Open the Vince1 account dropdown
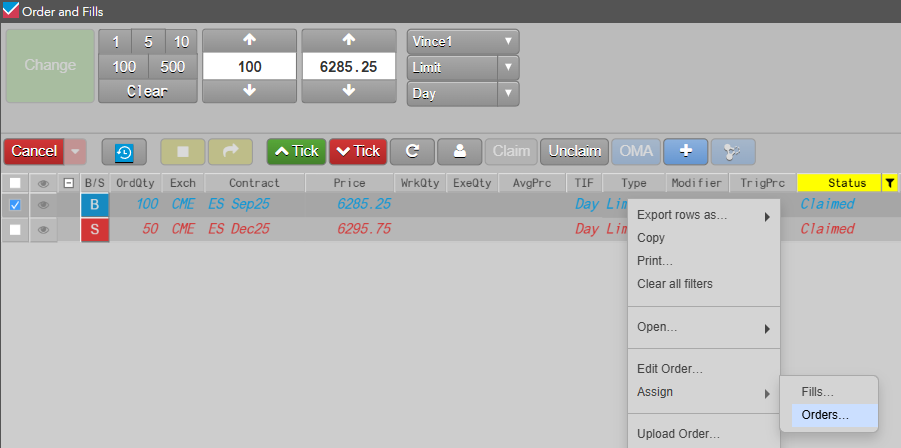Screen dimensions: 901x448 tap(463, 42)
